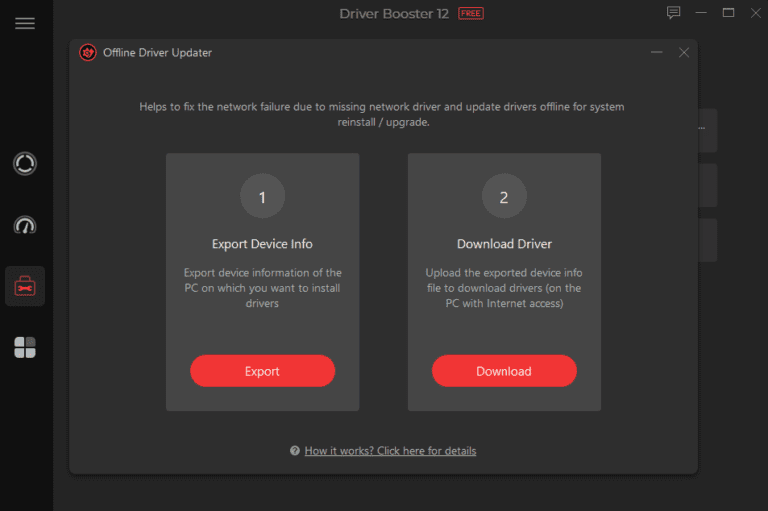Select the Download Driver heading

504,244
